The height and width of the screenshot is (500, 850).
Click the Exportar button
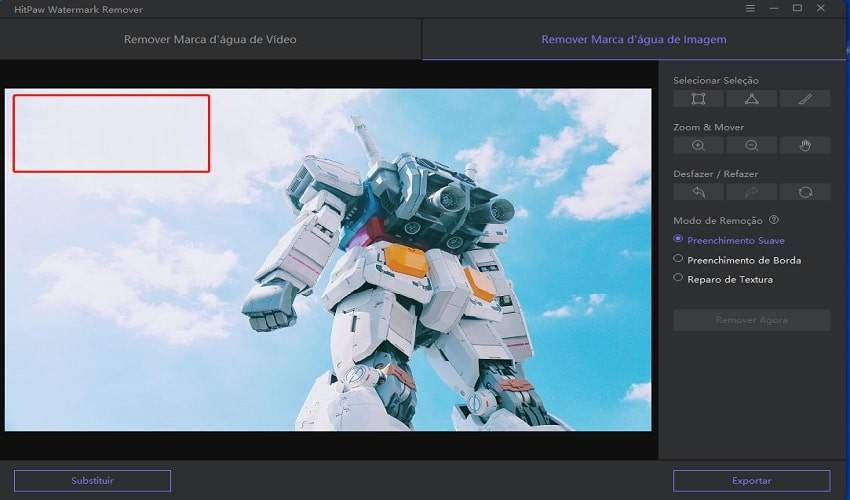click(751, 481)
